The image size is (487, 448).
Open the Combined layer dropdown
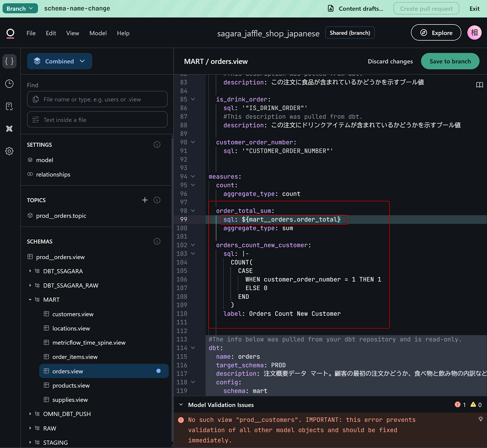coord(60,61)
